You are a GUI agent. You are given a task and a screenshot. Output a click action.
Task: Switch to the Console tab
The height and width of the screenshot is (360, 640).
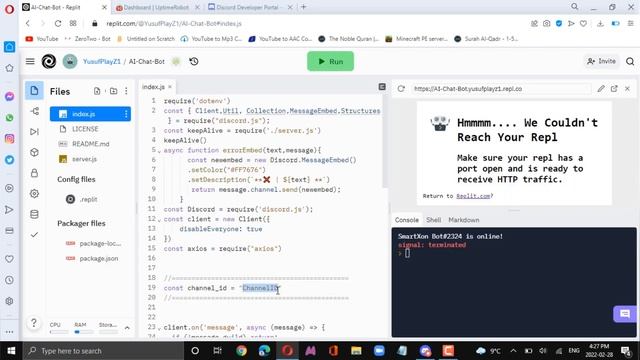407,220
